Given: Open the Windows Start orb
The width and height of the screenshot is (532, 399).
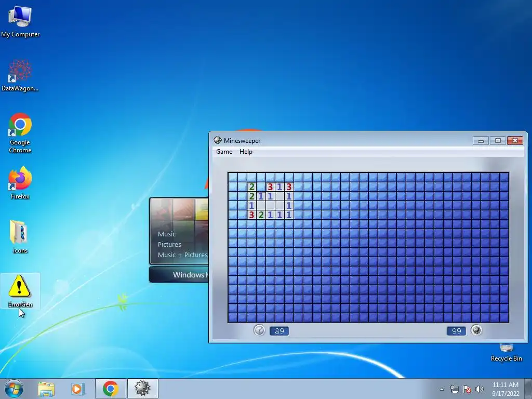Looking at the screenshot, I should pyautogui.click(x=14, y=389).
